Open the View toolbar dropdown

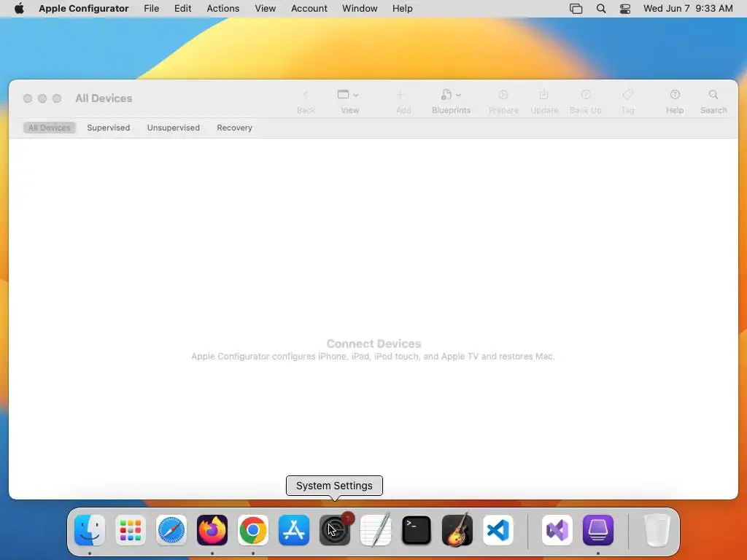pyautogui.click(x=349, y=101)
